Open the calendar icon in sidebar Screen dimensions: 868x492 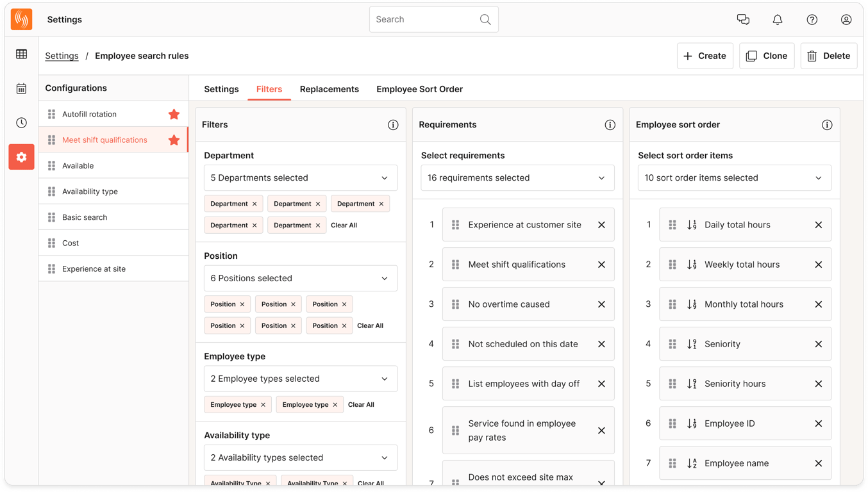pos(21,88)
